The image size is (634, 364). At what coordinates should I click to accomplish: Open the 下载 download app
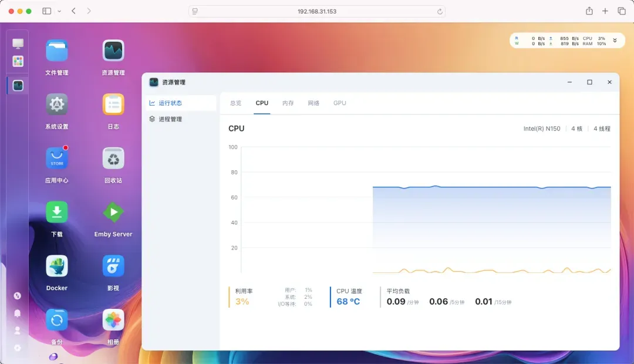[x=57, y=213]
